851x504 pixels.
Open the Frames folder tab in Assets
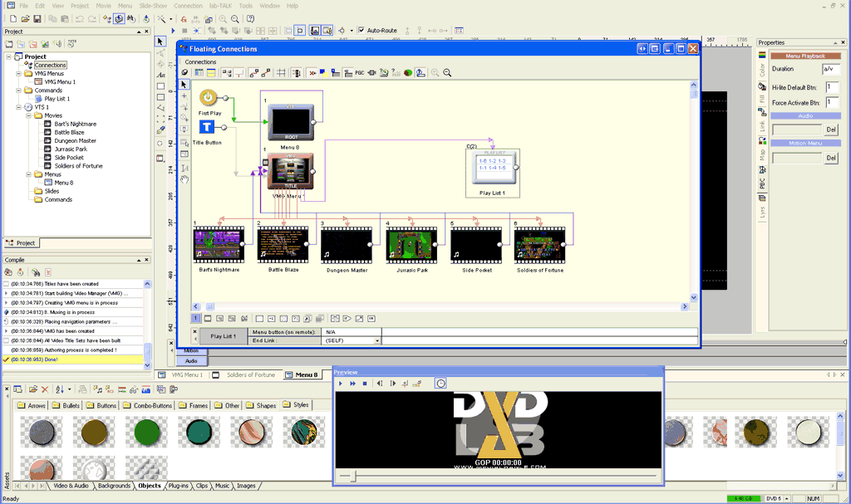(x=193, y=405)
